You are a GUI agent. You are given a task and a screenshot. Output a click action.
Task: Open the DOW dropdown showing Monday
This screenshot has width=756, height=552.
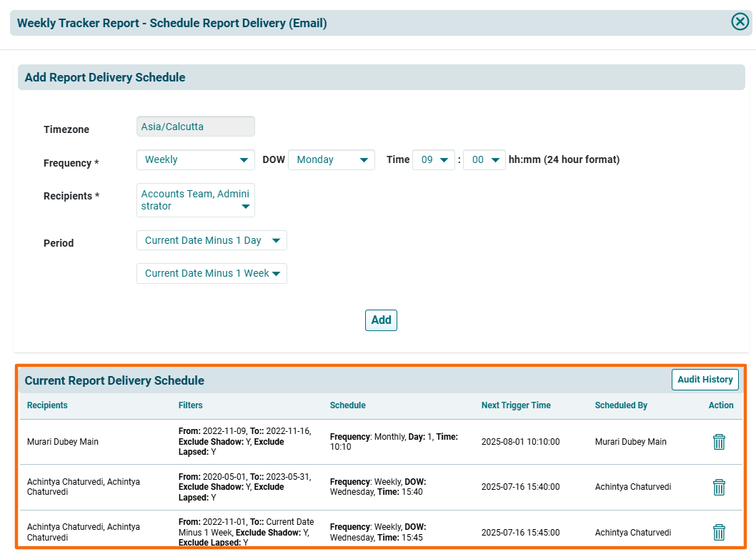[331, 160]
